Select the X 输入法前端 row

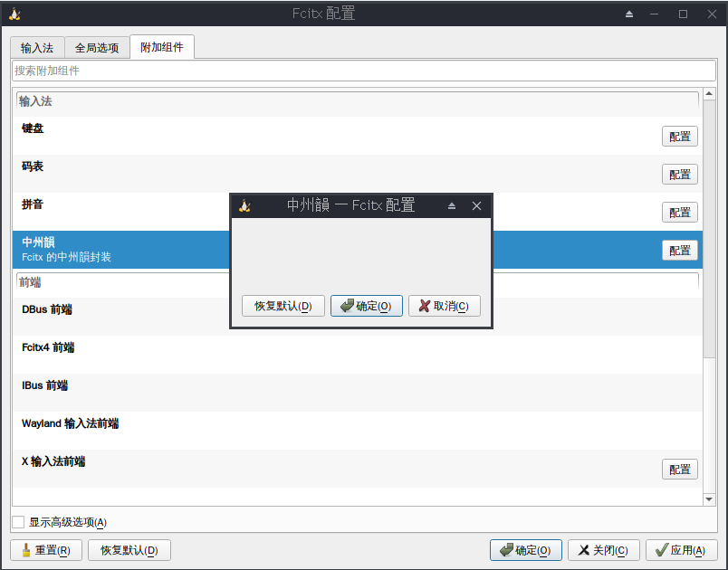(358, 469)
